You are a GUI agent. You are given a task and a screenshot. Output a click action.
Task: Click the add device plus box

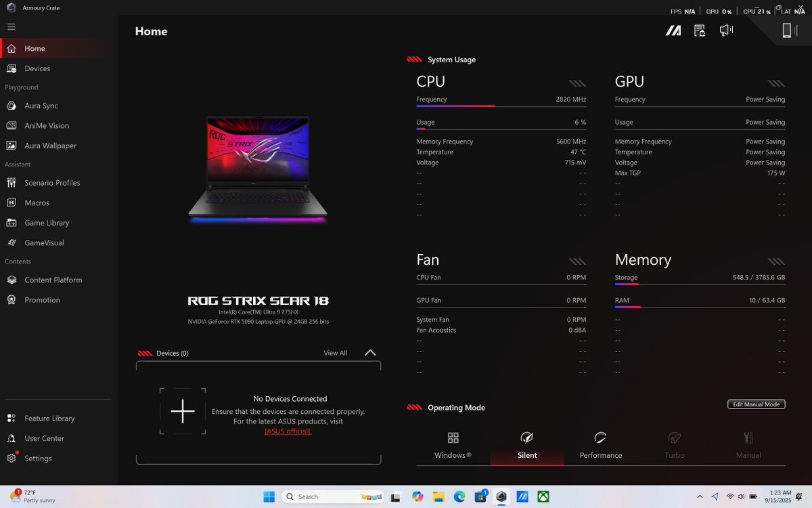point(183,411)
